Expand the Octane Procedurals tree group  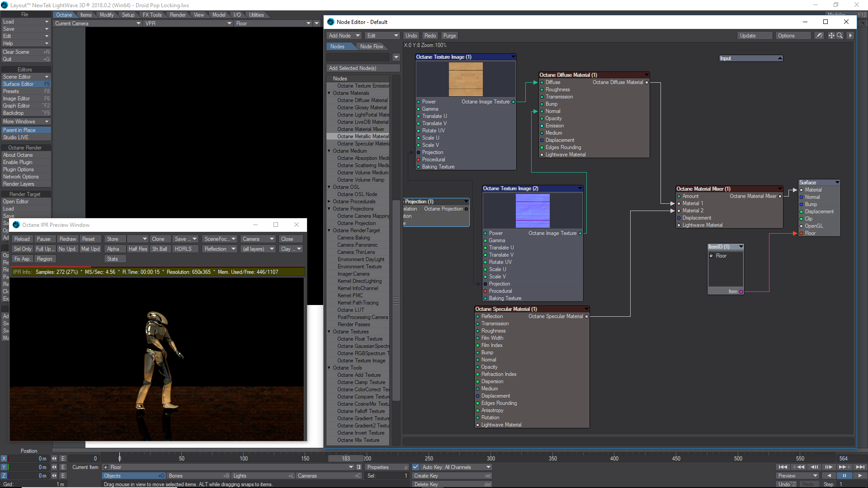tap(329, 202)
